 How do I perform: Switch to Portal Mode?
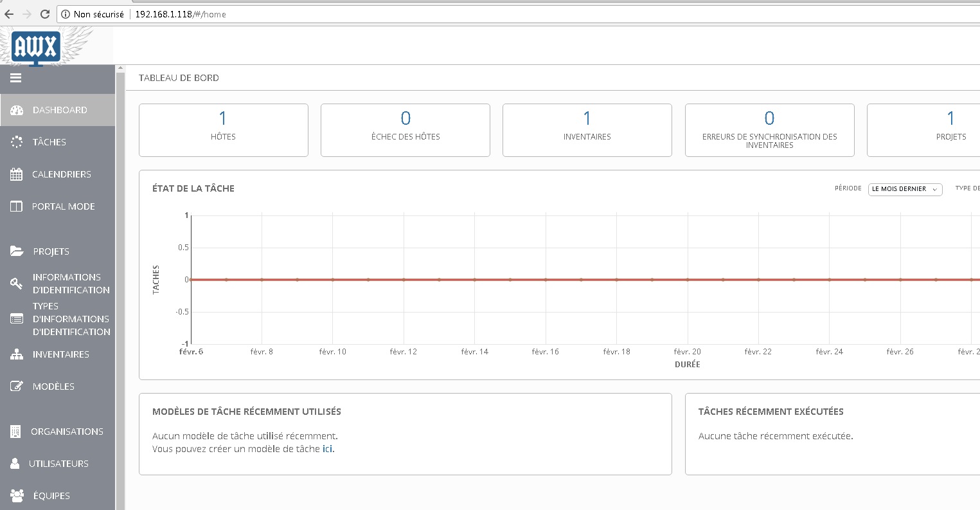pyautogui.click(x=64, y=206)
